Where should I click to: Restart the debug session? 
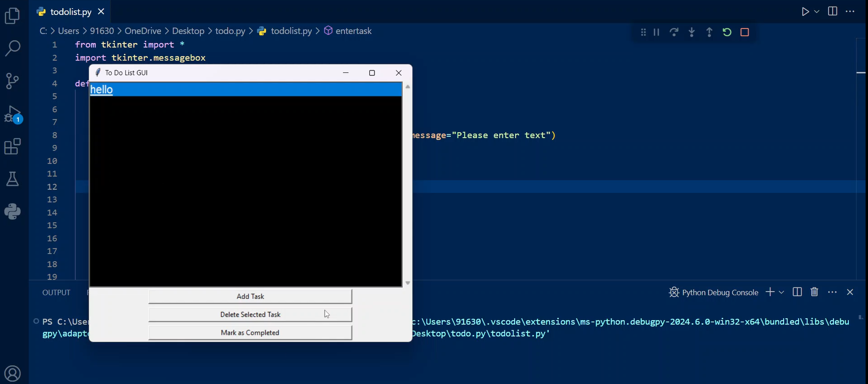pyautogui.click(x=727, y=32)
